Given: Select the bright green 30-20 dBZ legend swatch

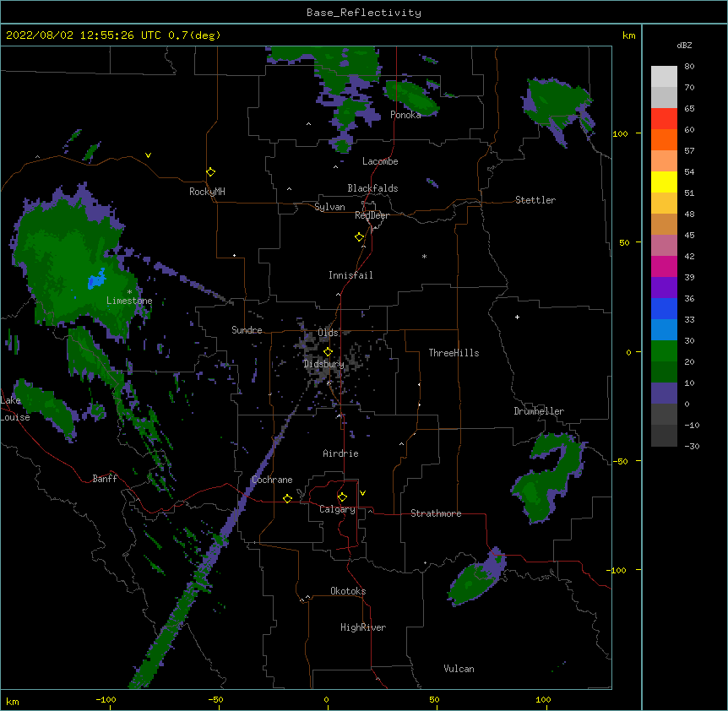Looking at the screenshot, I should coord(664,351).
